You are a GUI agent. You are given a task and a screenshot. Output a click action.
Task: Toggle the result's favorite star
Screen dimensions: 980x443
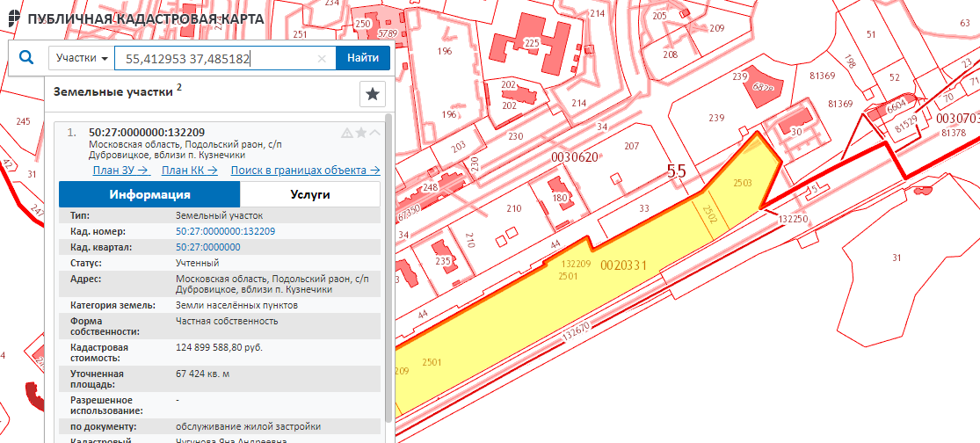[360, 133]
